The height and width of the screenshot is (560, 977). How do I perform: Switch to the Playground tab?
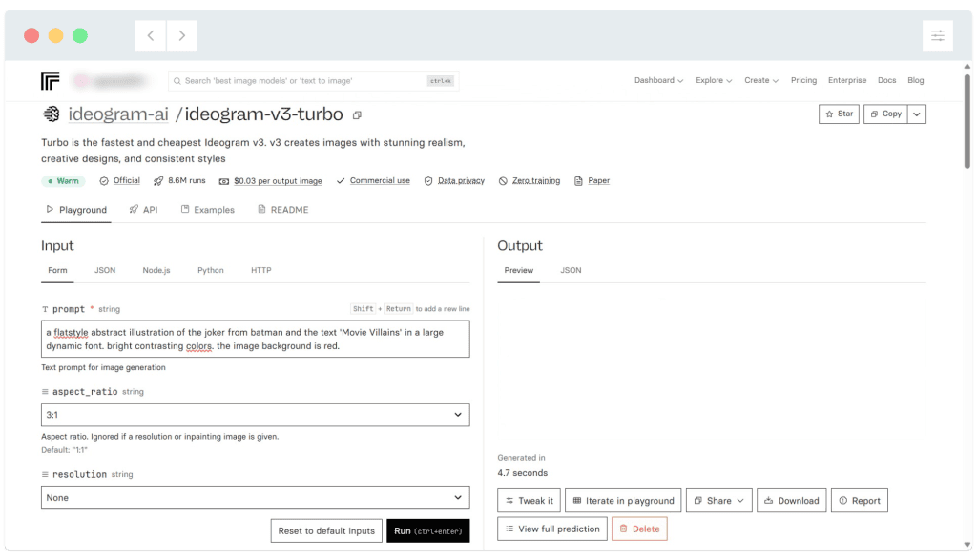coord(76,210)
